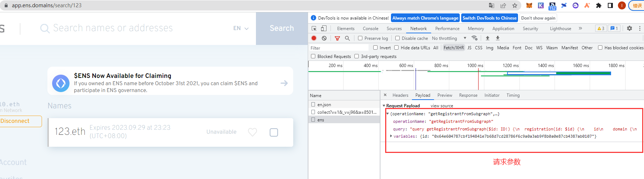This screenshot has width=644, height=179.
Task: Switch to the Elements panel
Action: pyautogui.click(x=346, y=28)
